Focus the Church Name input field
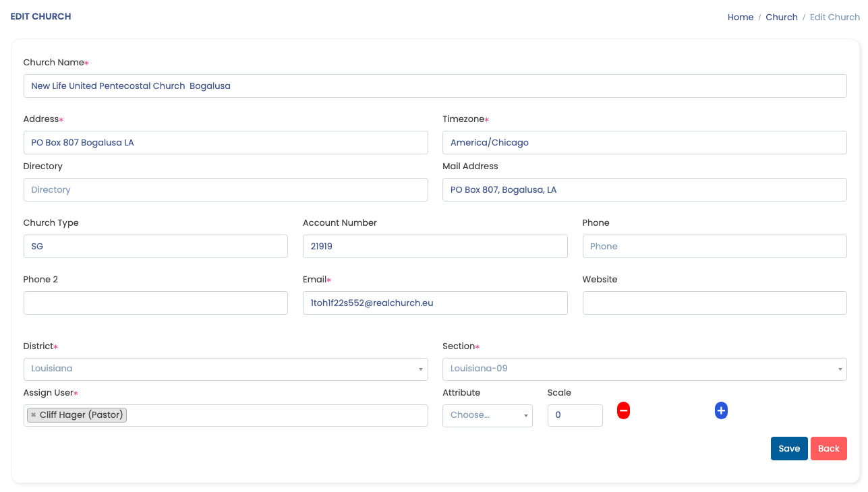 click(x=435, y=86)
